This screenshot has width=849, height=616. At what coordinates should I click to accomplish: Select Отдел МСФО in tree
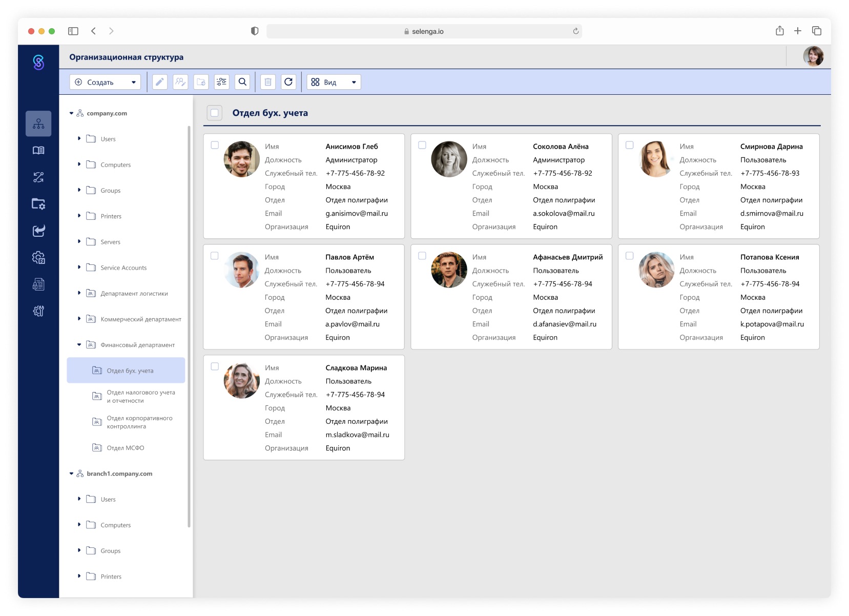[x=126, y=447]
